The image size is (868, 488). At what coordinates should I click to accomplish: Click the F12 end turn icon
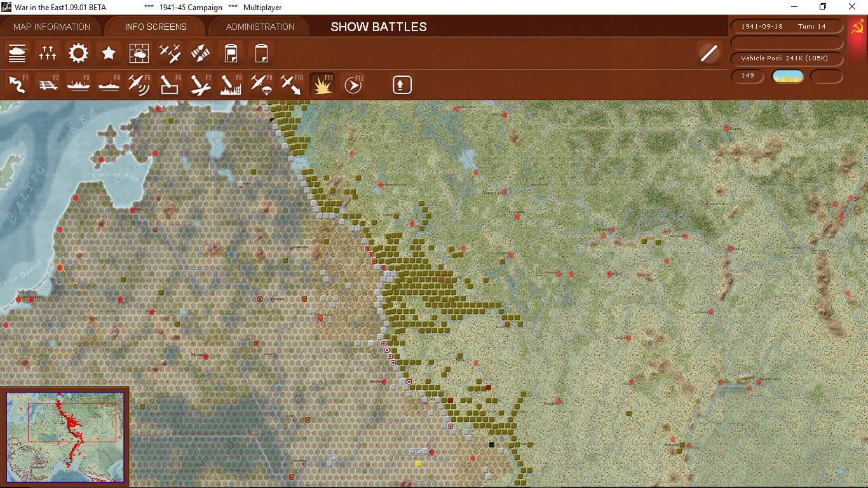(x=353, y=84)
